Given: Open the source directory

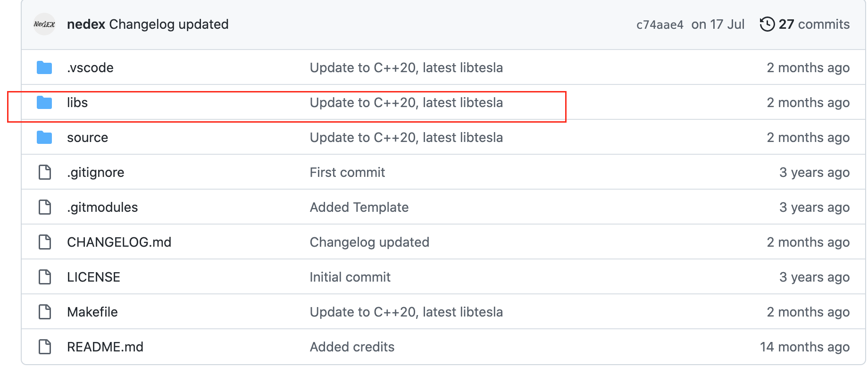Looking at the screenshot, I should 87,137.
